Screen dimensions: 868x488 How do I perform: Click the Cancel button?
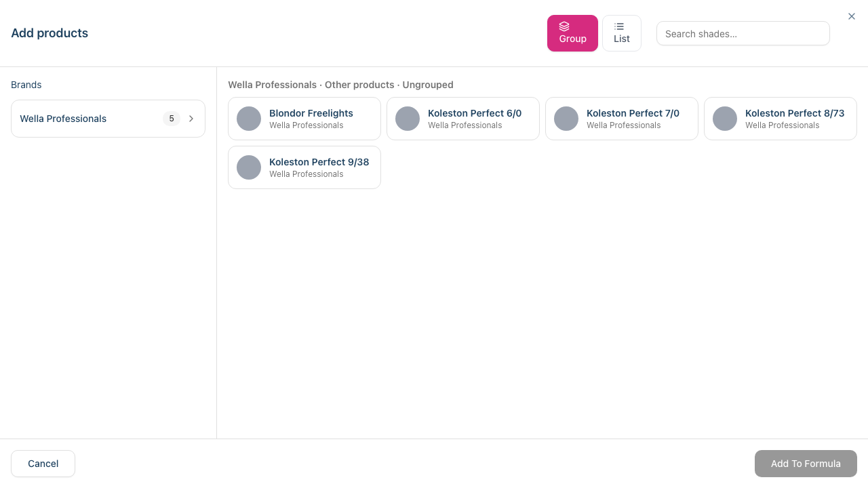point(43,464)
